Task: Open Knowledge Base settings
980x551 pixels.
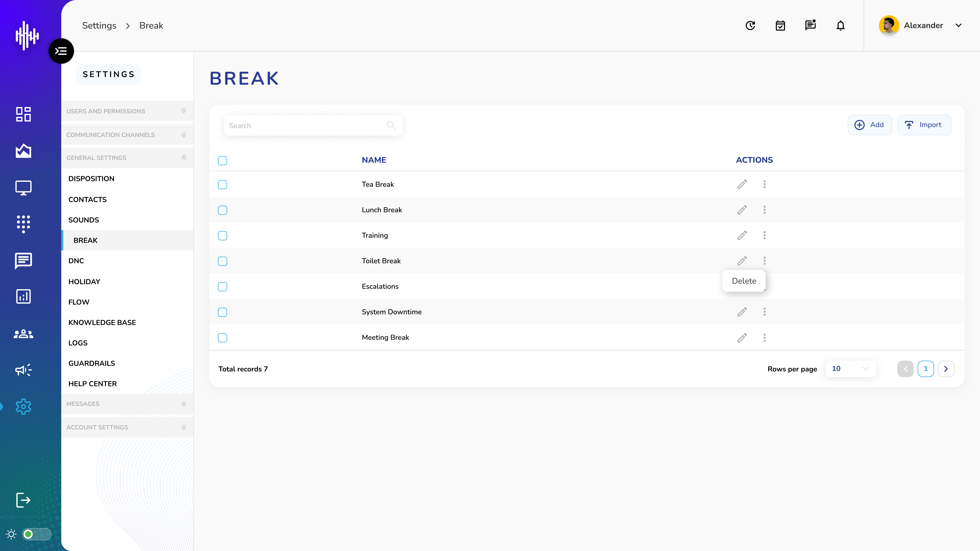Action: [x=102, y=322]
